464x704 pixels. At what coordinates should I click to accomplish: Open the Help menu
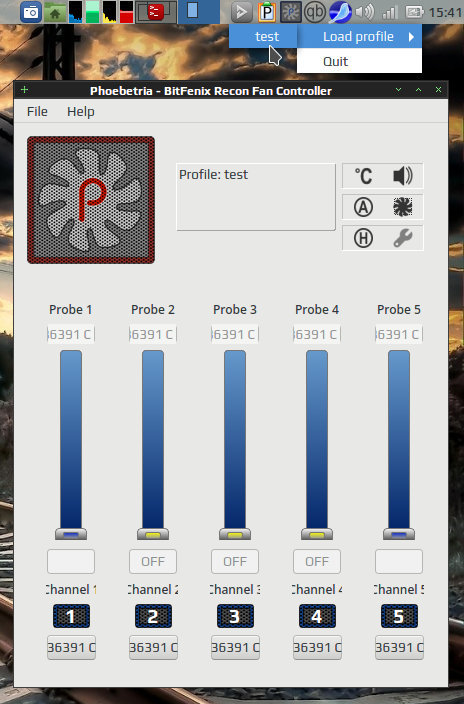81,111
